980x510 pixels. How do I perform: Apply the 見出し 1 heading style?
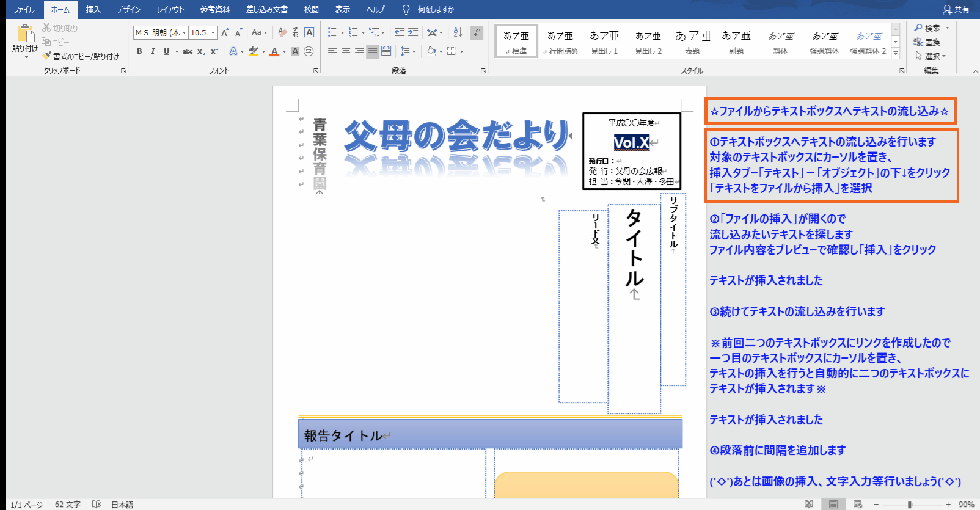coord(604,42)
